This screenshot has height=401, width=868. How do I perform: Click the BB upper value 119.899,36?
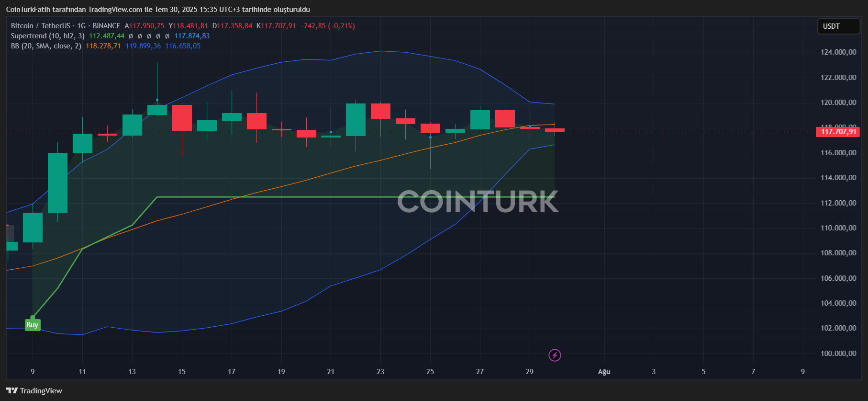143,46
